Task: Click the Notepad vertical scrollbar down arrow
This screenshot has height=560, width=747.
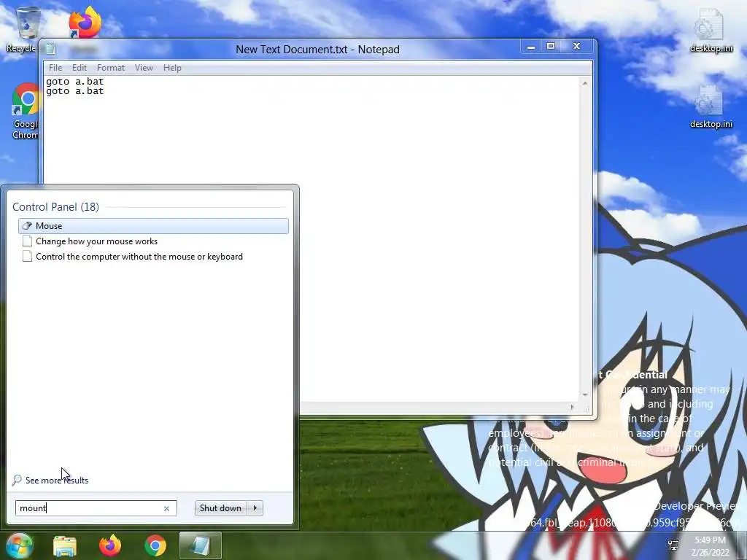Action: (x=585, y=394)
